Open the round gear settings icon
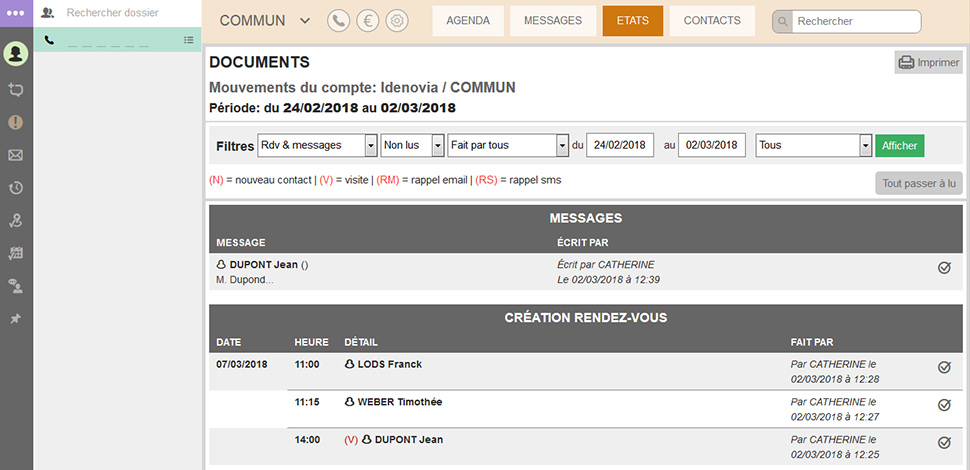The height and width of the screenshot is (470, 970). (397, 21)
